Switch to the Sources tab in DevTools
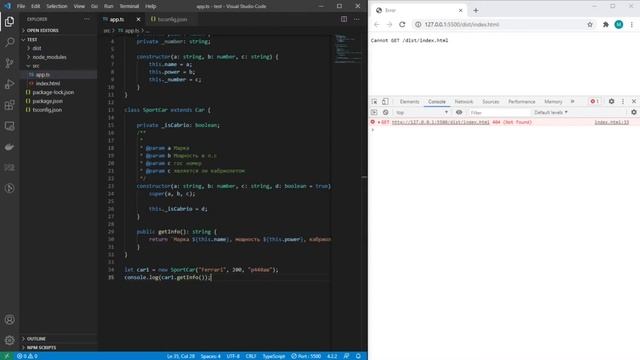Screen dimensions: 640x360 491,101
